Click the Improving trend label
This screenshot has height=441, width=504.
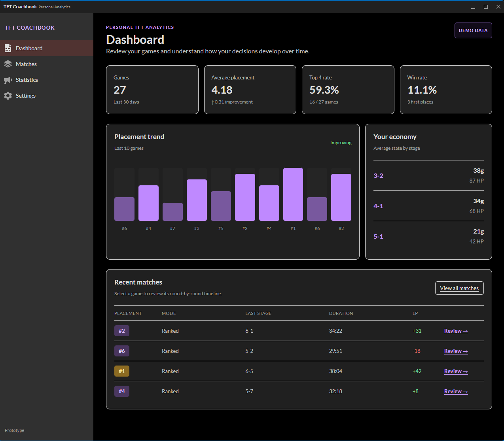click(x=341, y=143)
